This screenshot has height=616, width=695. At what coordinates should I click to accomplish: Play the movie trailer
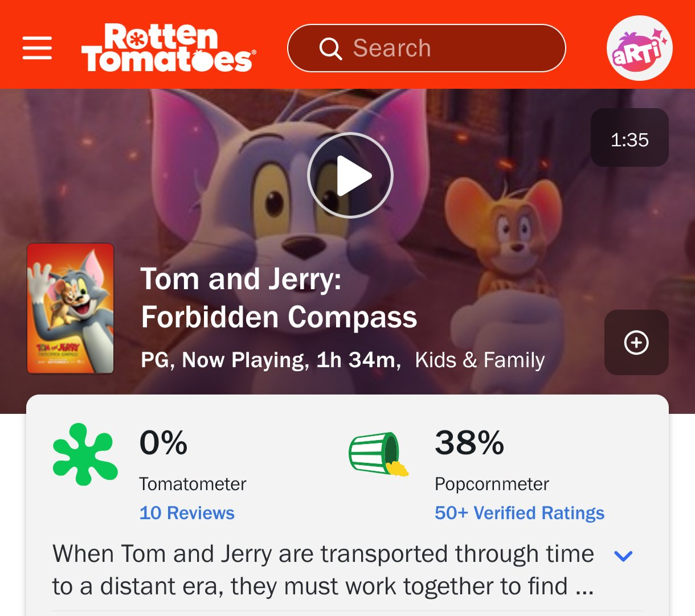350,175
